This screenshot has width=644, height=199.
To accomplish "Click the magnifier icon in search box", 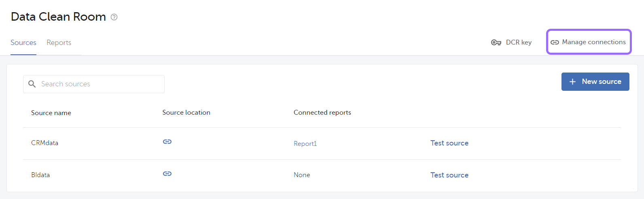I will pos(32,84).
